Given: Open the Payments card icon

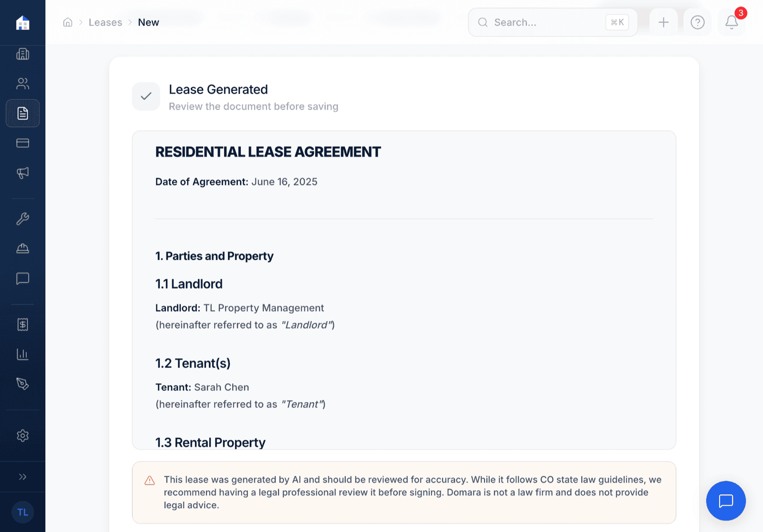Looking at the screenshot, I should (x=22, y=143).
